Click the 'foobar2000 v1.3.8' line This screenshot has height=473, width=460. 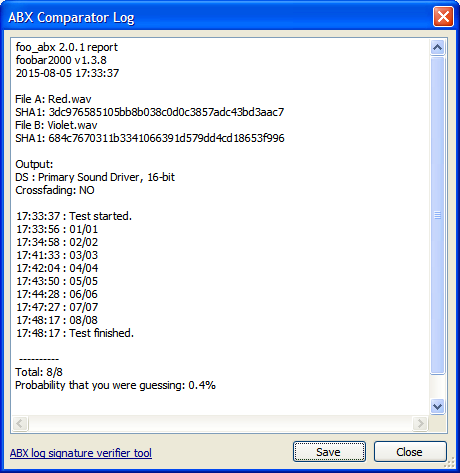pyautogui.click(x=61, y=60)
